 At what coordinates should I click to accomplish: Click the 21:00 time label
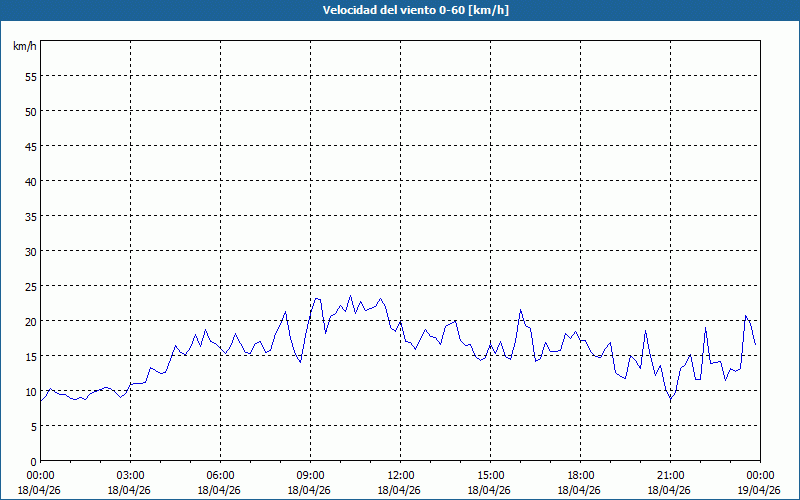click(x=670, y=475)
